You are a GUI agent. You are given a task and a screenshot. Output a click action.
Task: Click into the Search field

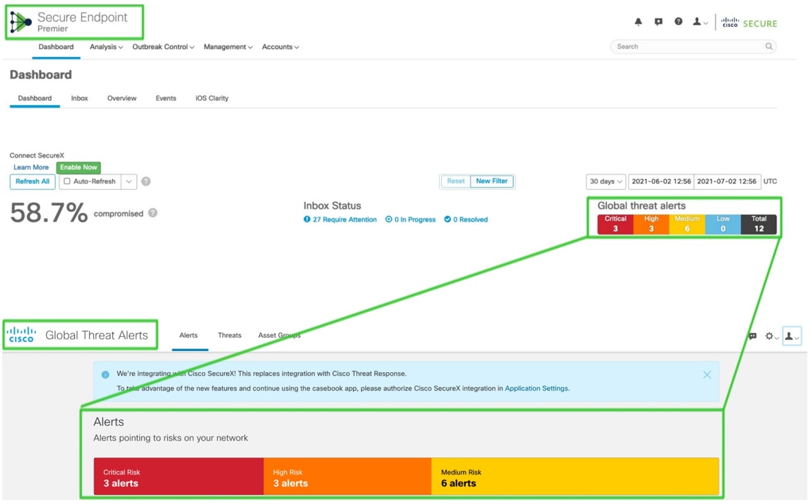[693, 46]
